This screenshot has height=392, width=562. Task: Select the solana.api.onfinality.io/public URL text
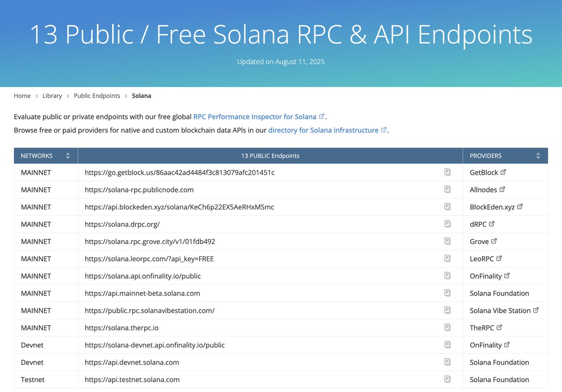(x=143, y=276)
